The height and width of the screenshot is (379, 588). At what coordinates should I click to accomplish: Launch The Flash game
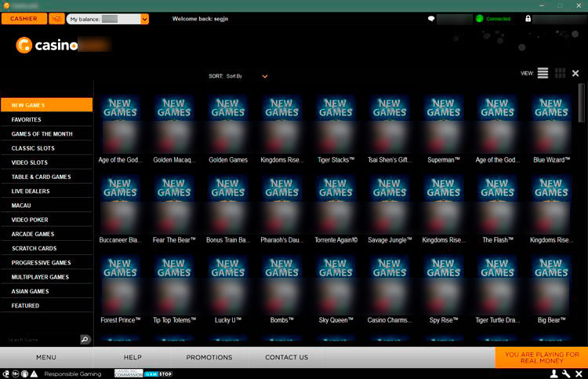pyautogui.click(x=498, y=210)
